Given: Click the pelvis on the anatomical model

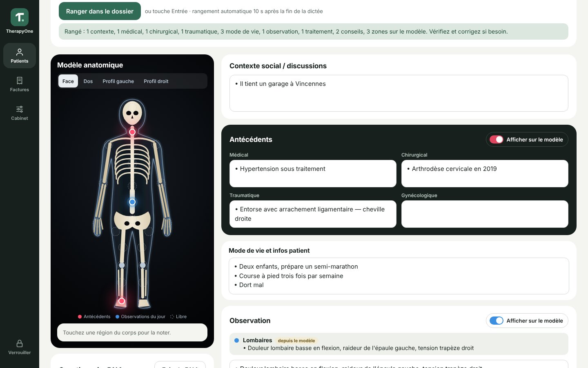Looking at the screenshot, I should pyautogui.click(x=132, y=220).
